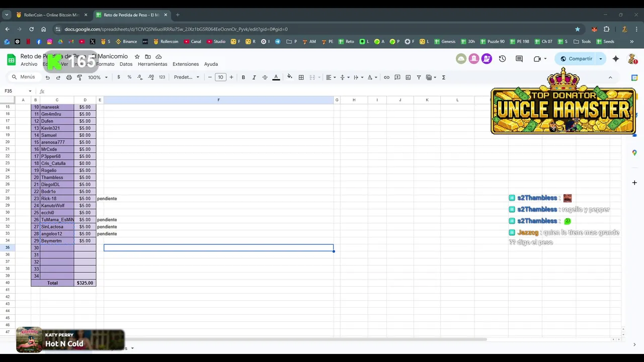Open text wrapping dropdown

click(358, 77)
